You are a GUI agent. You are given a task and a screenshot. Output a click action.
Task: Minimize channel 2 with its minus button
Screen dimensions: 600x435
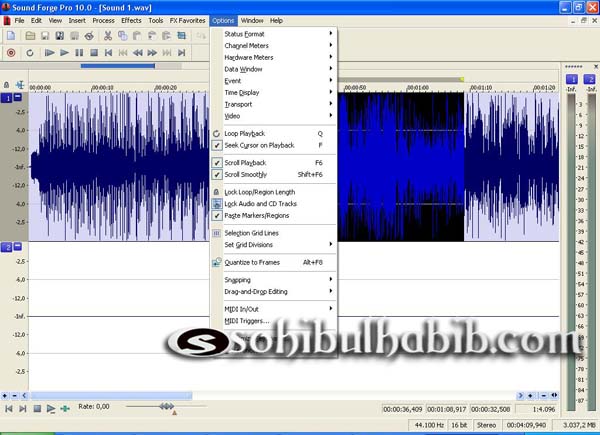[x=18, y=246]
